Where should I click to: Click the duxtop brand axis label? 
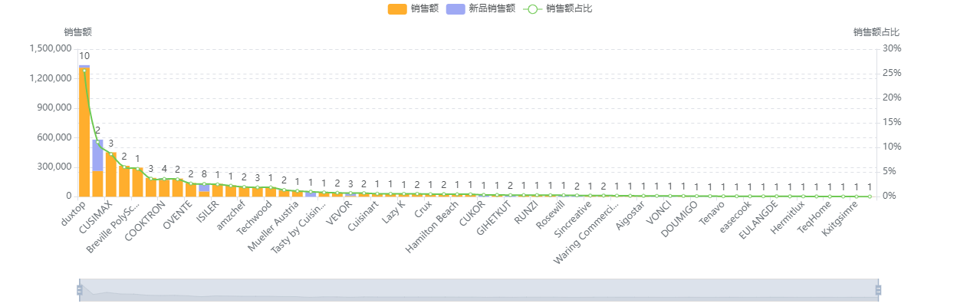(x=75, y=213)
